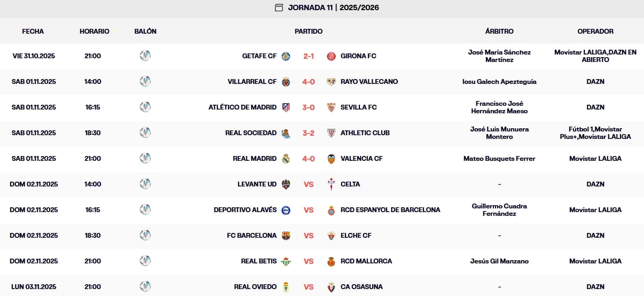Click the Getafe CF club crest

(286, 56)
